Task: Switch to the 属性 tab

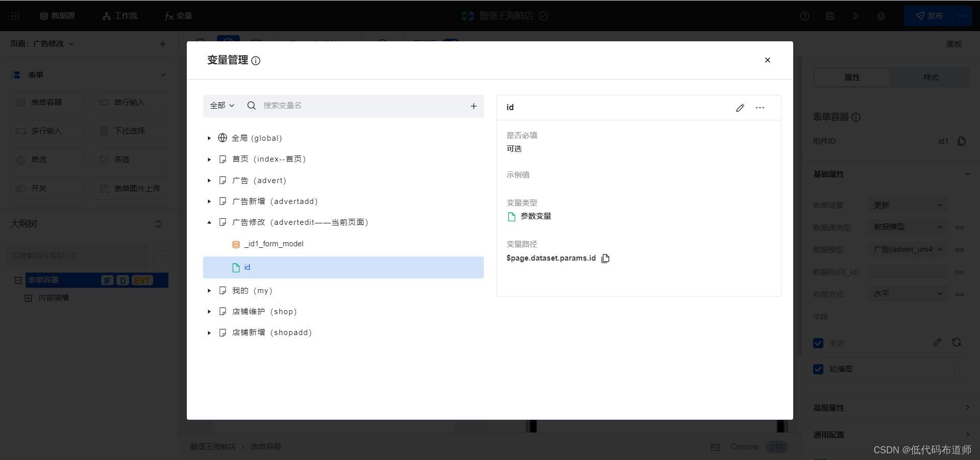Action: point(852,78)
